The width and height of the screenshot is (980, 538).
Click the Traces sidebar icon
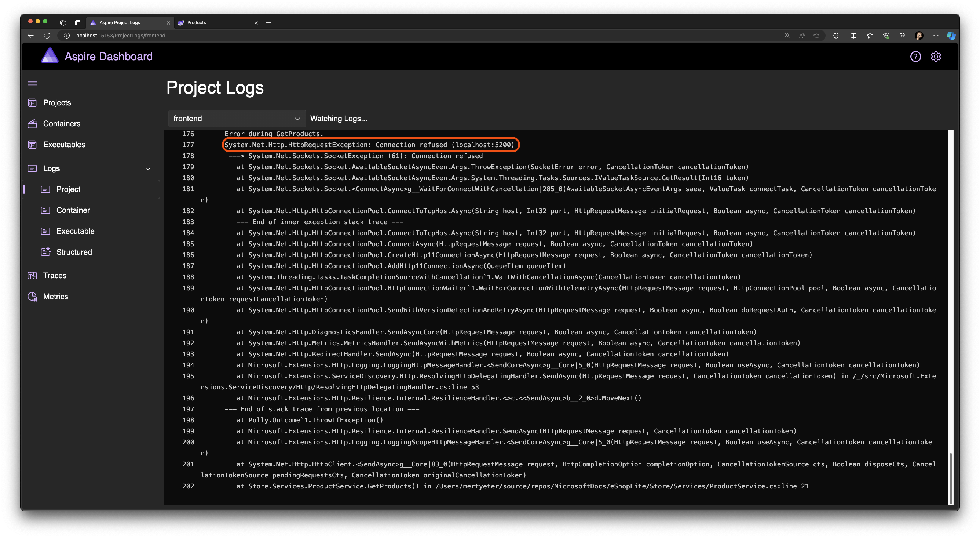point(32,275)
